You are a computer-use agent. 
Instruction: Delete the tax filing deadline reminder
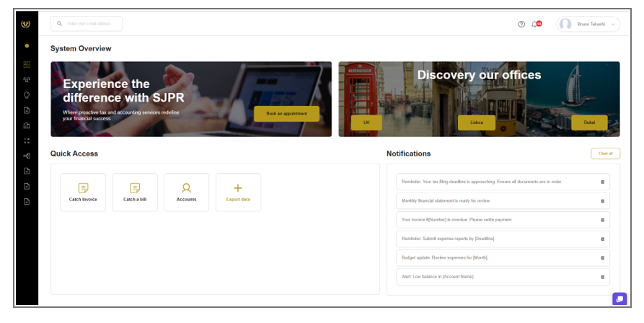pyautogui.click(x=603, y=182)
